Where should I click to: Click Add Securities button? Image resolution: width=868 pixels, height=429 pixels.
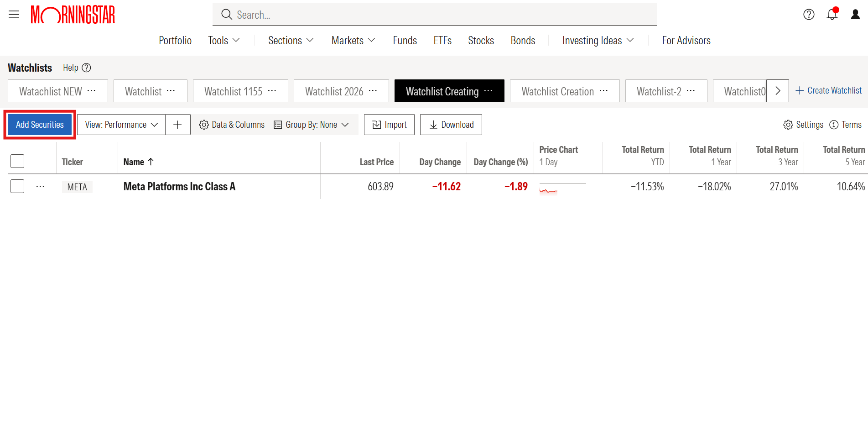[40, 125]
